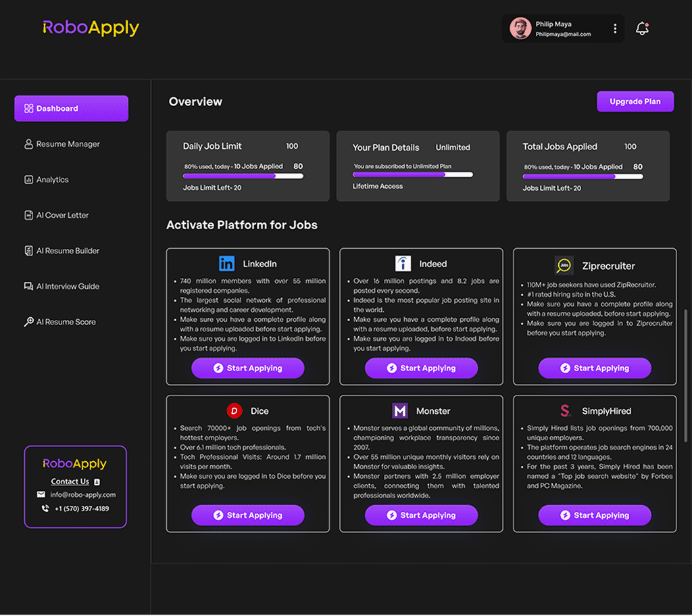Screen dimensions: 692x616
Task: Start applying on SimplyHired
Action: point(595,515)
